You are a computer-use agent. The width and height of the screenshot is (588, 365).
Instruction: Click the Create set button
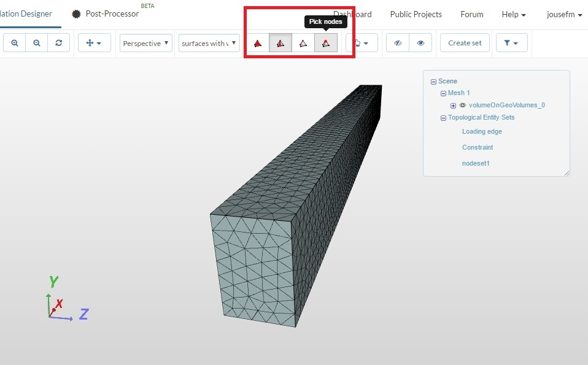coord(465,43)
